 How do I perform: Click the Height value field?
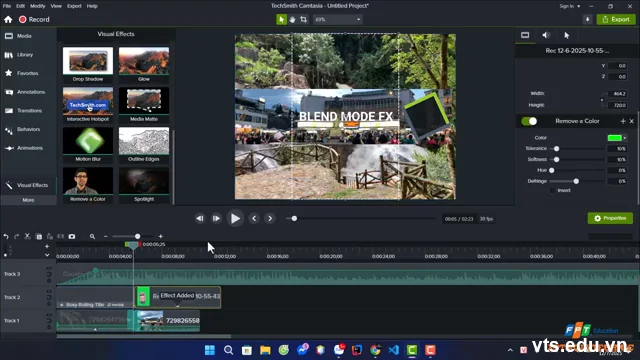coord(617,105)
